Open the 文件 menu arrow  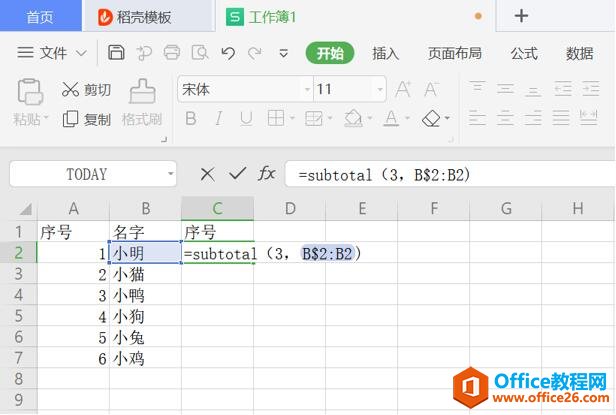(x=81, y=53)
